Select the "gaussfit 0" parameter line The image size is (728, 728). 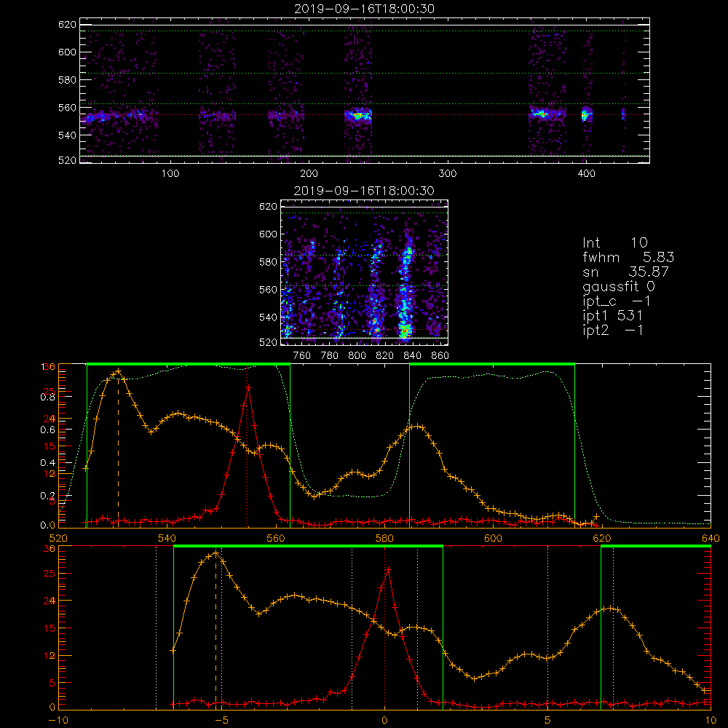pos(618,287)
